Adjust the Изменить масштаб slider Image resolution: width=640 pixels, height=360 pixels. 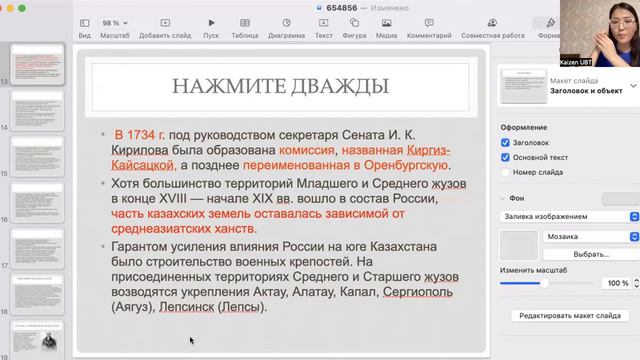point(544,283)
